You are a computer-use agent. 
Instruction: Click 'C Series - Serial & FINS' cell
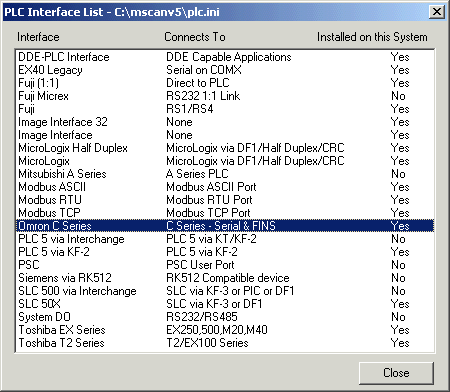221,226
